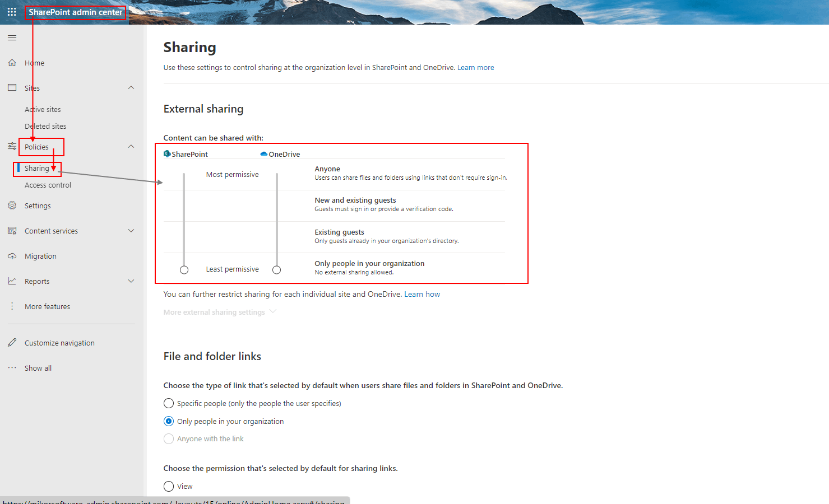Click the SharePoint sharing slider handle
829x504 pixels.
(184, 270)
